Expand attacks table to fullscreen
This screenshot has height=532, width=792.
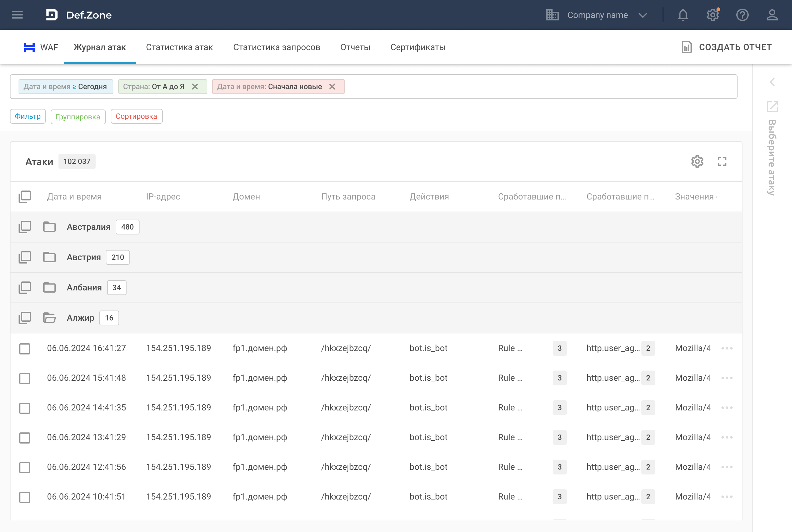tap(722, 161)
